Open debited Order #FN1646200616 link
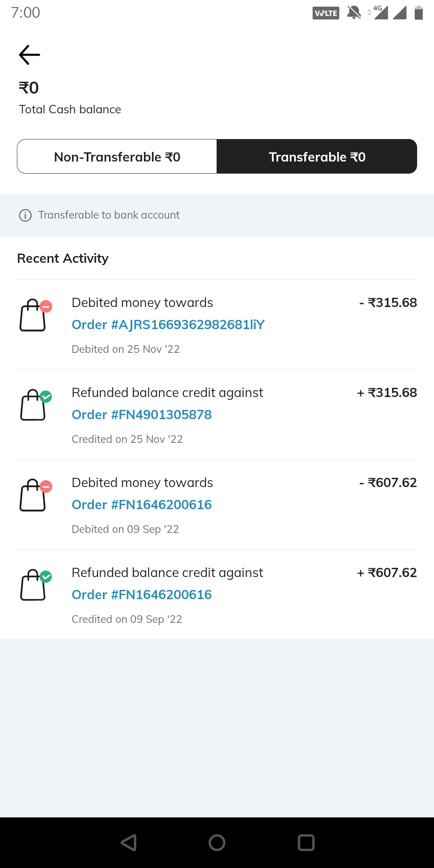Viewport: 434px width, 868px height. 141,505
